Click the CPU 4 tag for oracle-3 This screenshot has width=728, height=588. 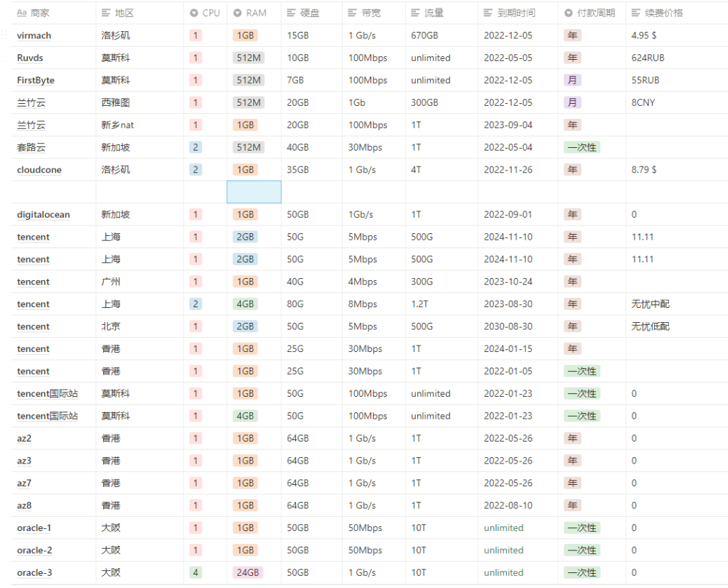coord(196,572)
